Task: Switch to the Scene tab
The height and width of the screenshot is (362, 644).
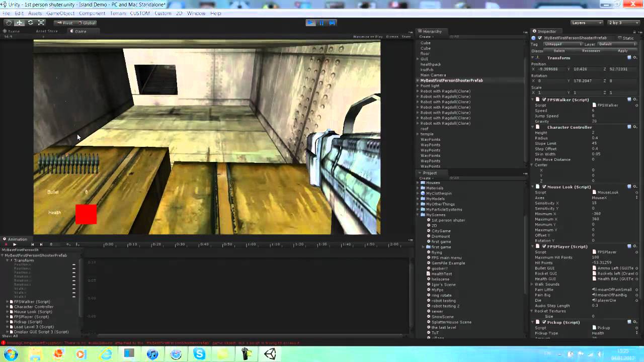Action: click(12, 31)
